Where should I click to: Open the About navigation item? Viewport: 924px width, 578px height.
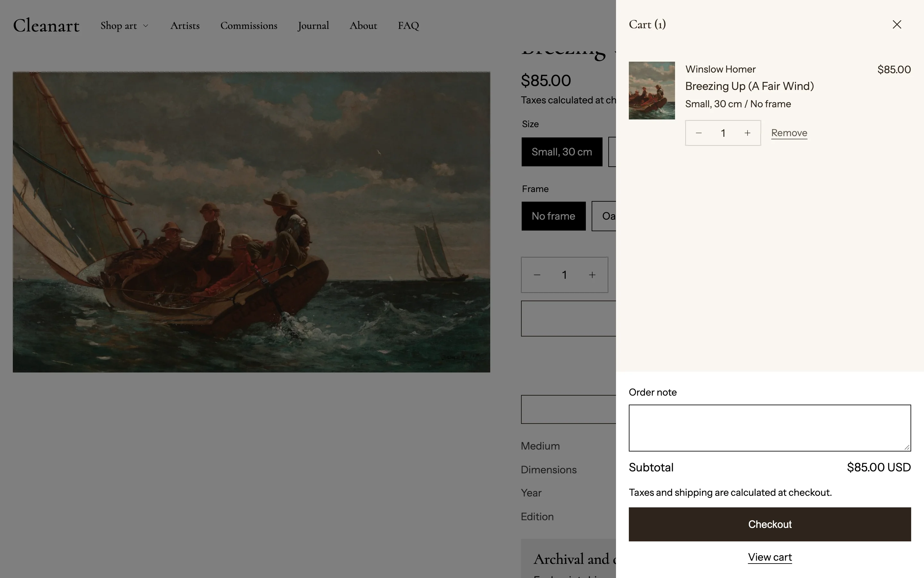point(363,26)
